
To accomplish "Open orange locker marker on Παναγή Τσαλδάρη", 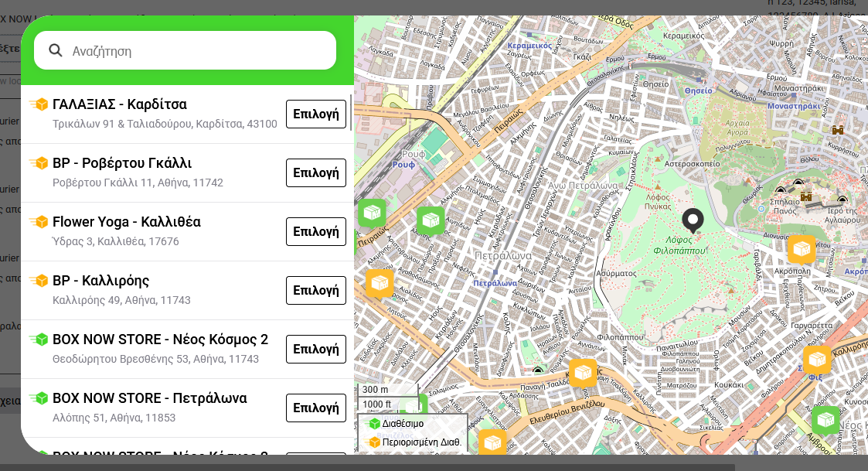I will coord(583,374).
